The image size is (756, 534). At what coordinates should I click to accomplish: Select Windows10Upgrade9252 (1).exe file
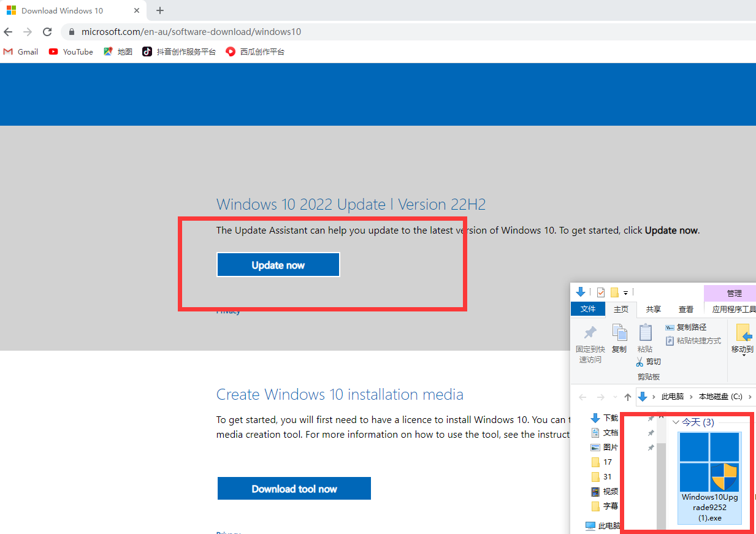point(709,478)
